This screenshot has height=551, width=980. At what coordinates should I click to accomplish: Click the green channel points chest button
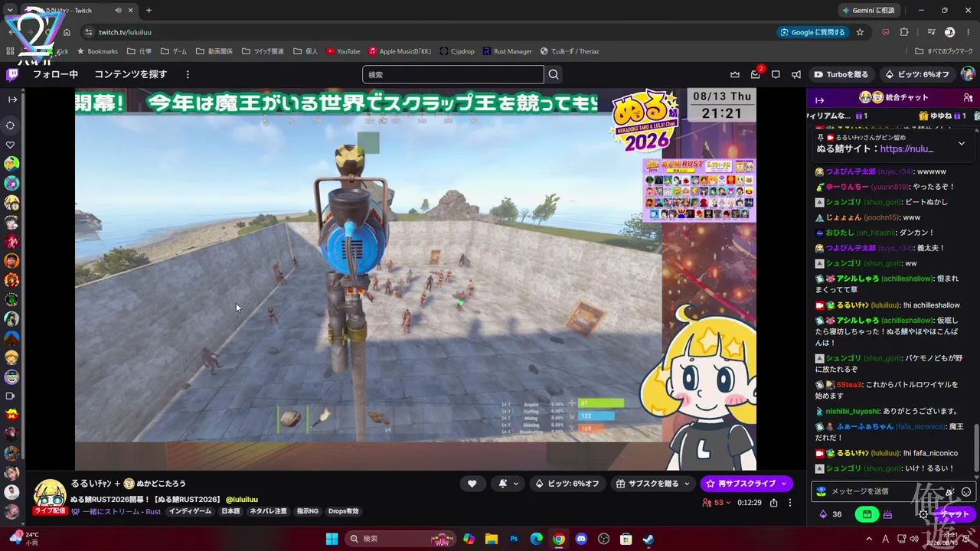[x=867, y=514]
